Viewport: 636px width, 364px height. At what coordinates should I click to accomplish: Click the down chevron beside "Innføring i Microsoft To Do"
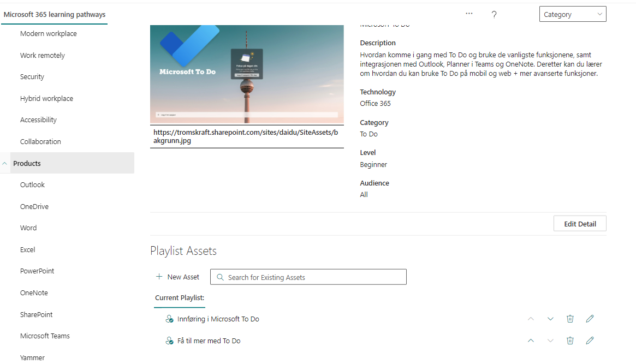pos(550,319)
